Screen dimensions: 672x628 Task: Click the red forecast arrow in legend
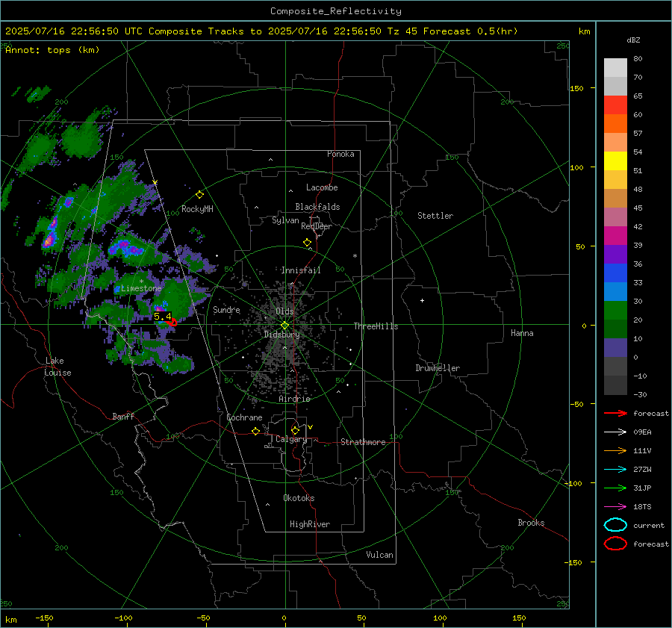[615, 413]
